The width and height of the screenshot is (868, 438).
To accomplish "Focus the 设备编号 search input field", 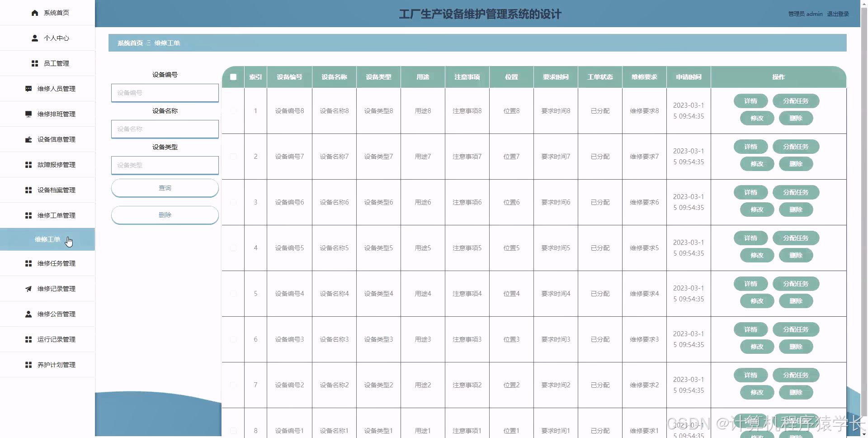I will [165, 93].
